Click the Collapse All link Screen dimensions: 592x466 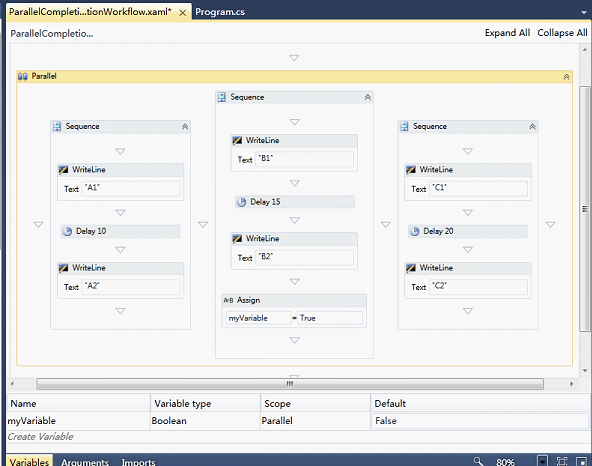pos(562,33)
